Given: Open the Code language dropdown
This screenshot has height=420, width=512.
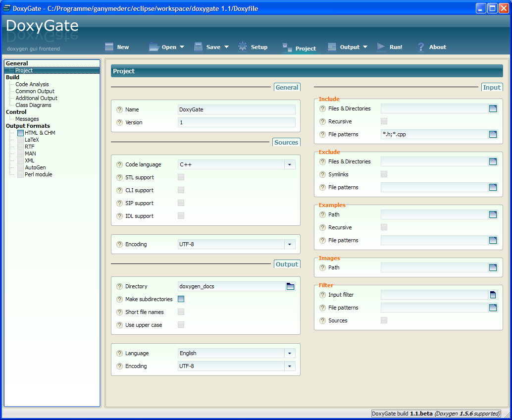Looking at the screenshot, I should [x=290, y=164].
